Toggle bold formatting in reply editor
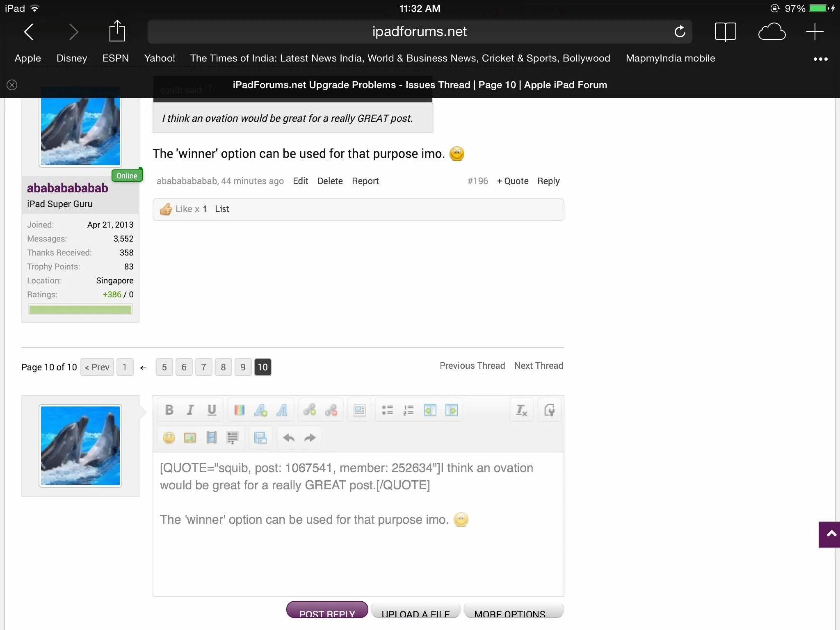The width and height of the screenshot is (840, 630). [x=169, y=410]
